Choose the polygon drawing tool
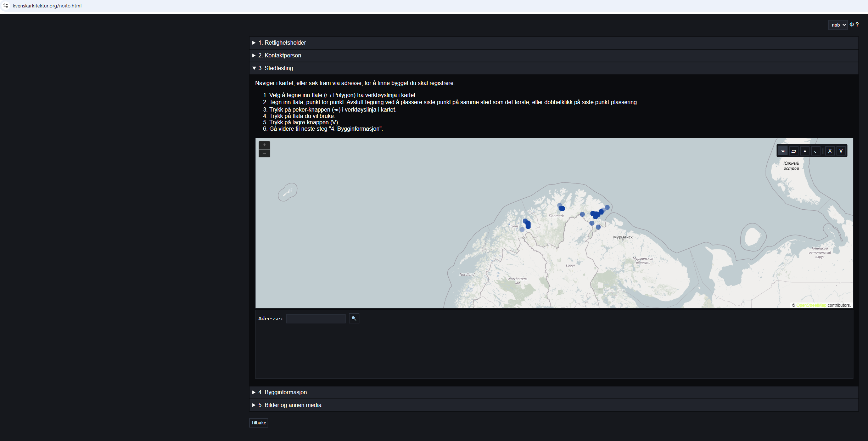The image size is (868, 441). click(794, 151)
